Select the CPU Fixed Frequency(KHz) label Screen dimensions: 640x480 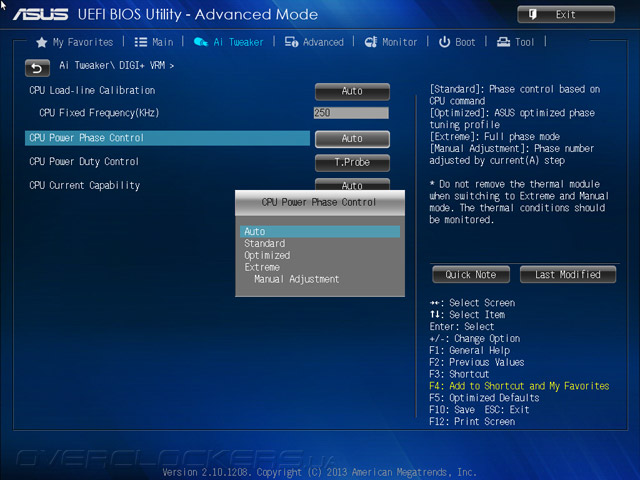pyautogui.click(x=99, y=113)
